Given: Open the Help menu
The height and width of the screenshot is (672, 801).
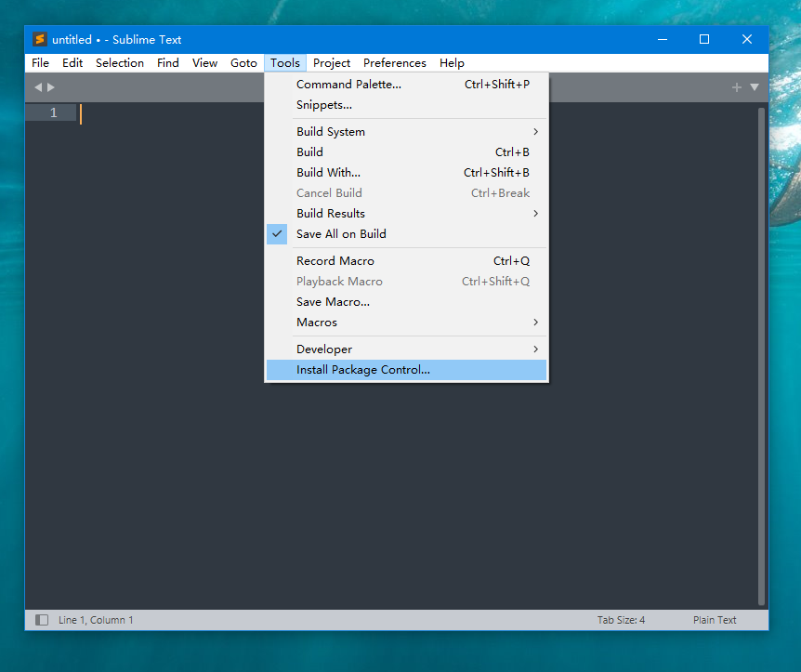Looking at the screenshot, I should pyautogui.click(x=453, y=63).
